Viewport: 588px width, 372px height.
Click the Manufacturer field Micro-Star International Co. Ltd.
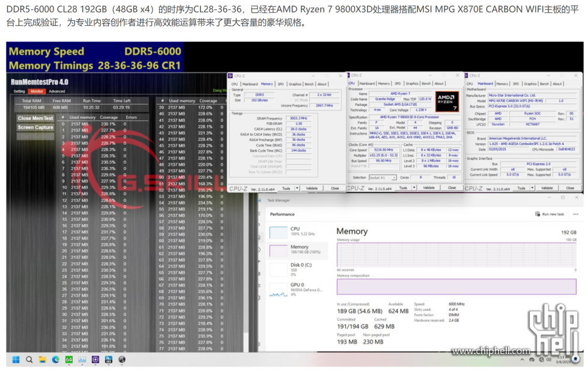click(x=532, y=96)
